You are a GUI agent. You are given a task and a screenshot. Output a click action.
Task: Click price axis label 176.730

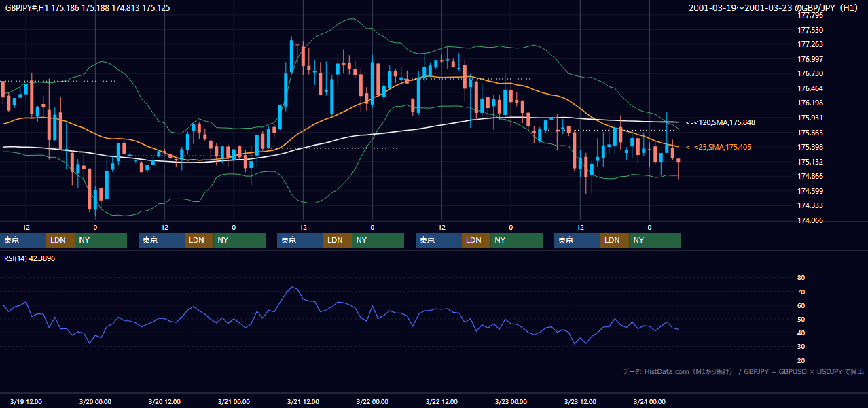[x=810, y=73]
